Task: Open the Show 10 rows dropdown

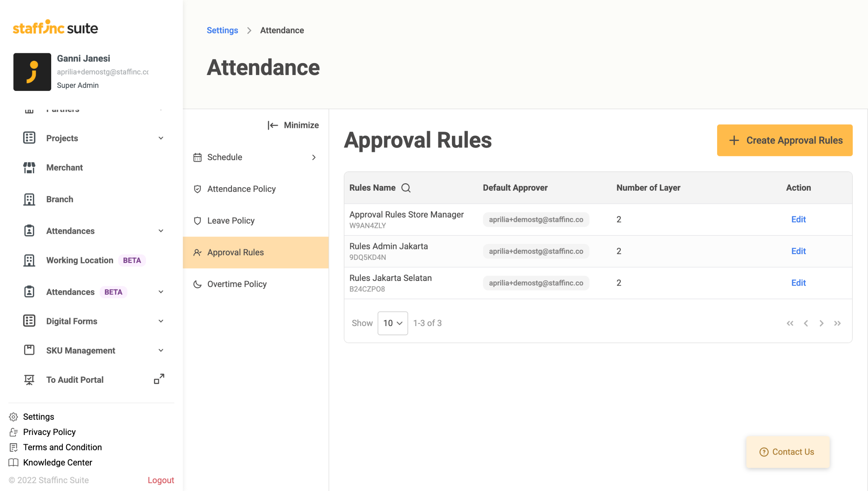Action: [393, 323]
